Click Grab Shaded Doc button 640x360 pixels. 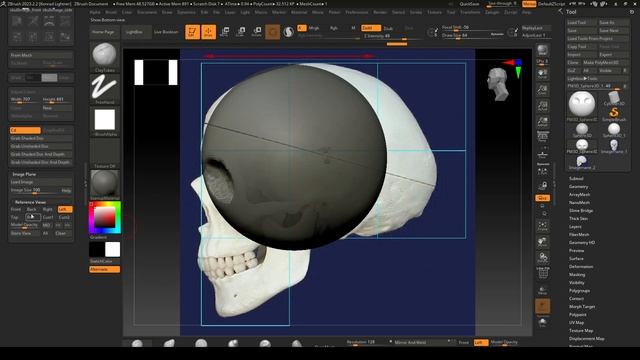[41, 138]
